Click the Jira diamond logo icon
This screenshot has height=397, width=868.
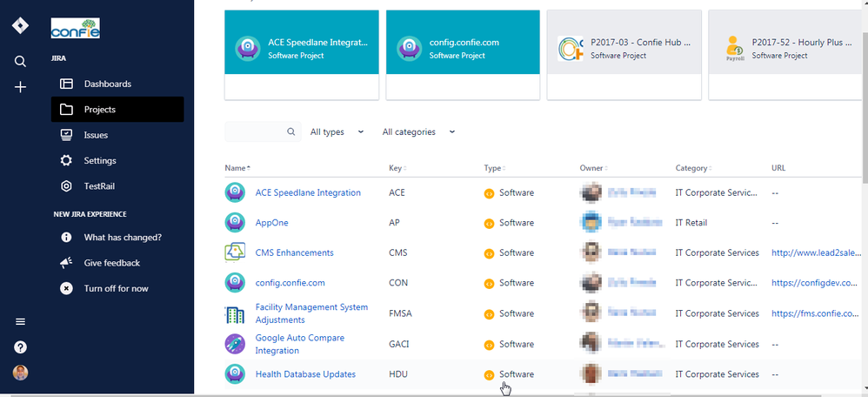coord(21,26)
